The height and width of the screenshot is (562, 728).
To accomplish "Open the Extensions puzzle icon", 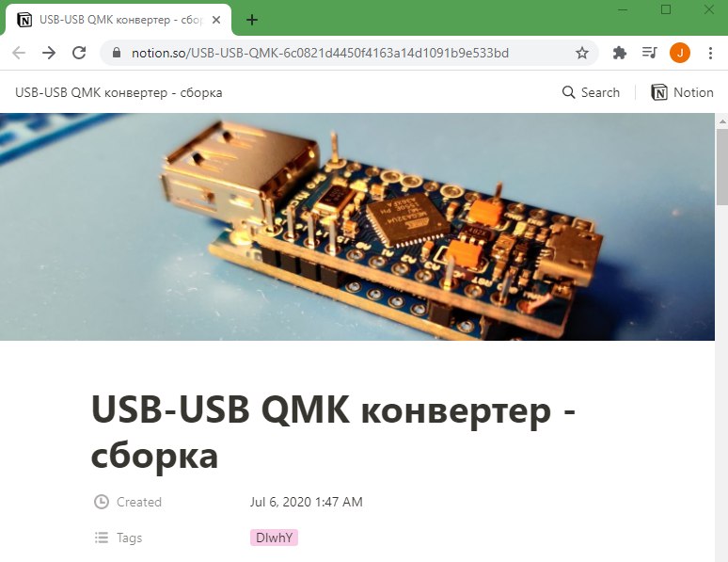I will 619,53.
